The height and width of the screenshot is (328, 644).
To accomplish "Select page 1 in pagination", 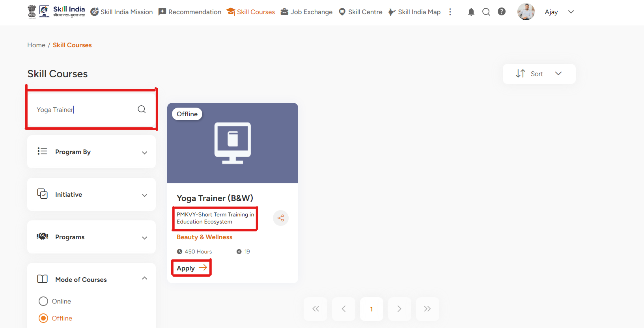I will click(x=371, y=309).
